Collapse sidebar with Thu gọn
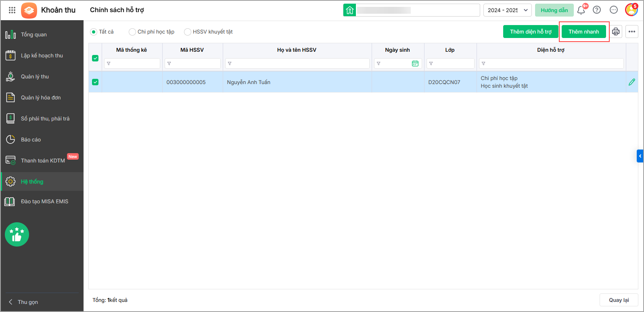644x312 pixels. 23,302
